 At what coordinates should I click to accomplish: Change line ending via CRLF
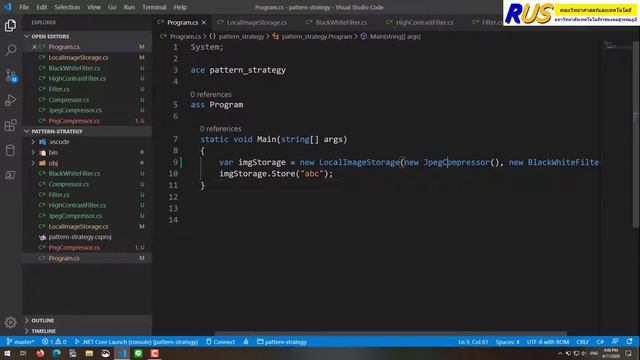coord(582,342)
